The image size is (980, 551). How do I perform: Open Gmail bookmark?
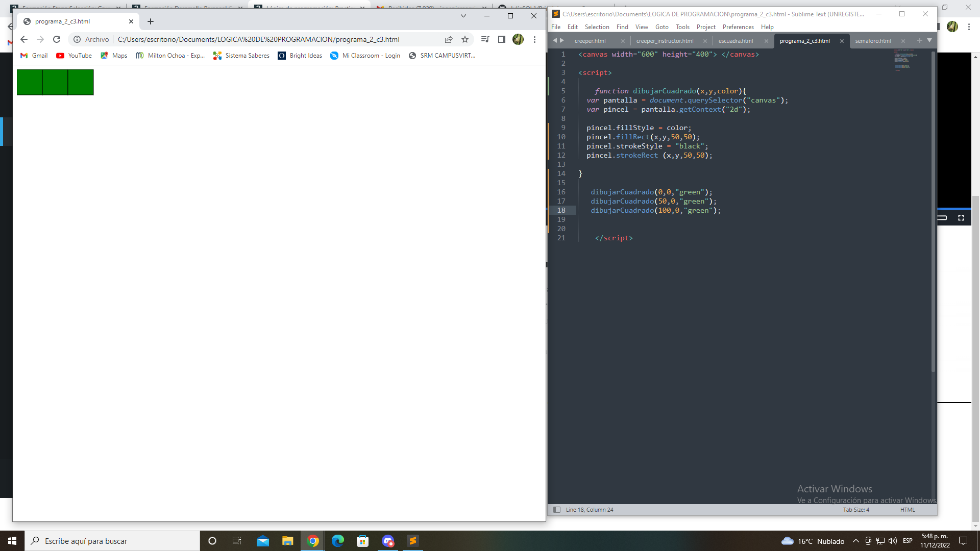[34, 56]
